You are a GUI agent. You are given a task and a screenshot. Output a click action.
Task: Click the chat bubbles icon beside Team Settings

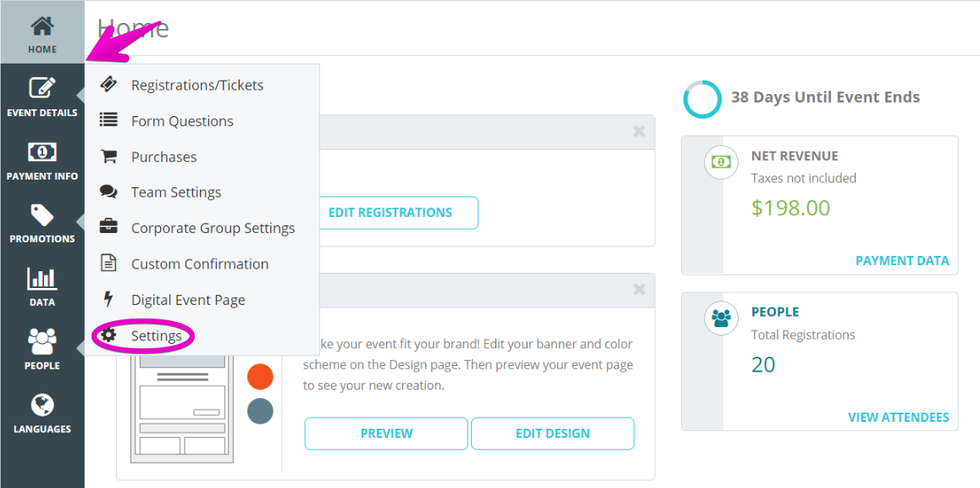coord(108,191)
